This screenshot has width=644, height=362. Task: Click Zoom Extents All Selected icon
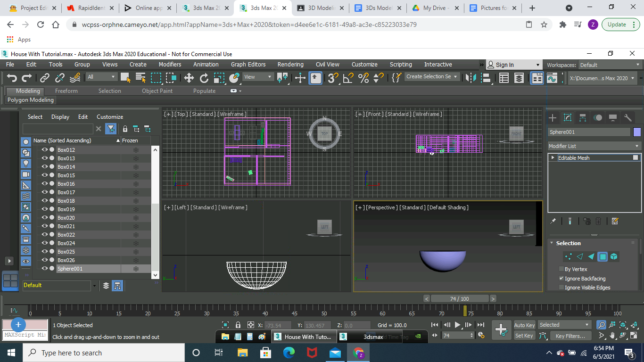[634, 325]
